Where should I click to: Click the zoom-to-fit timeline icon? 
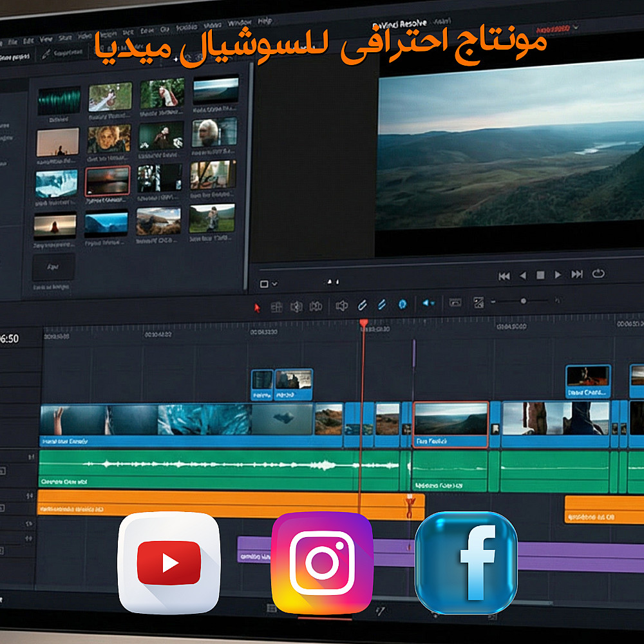478,303
